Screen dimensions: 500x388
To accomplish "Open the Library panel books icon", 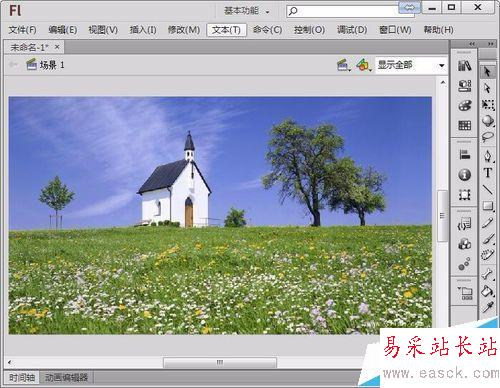I will pos(465,66).
